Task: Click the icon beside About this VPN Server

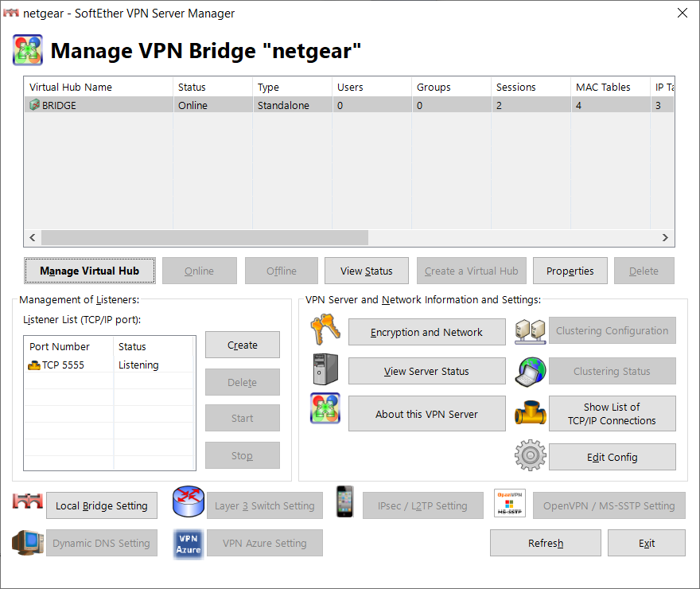Action: point(325,409)
